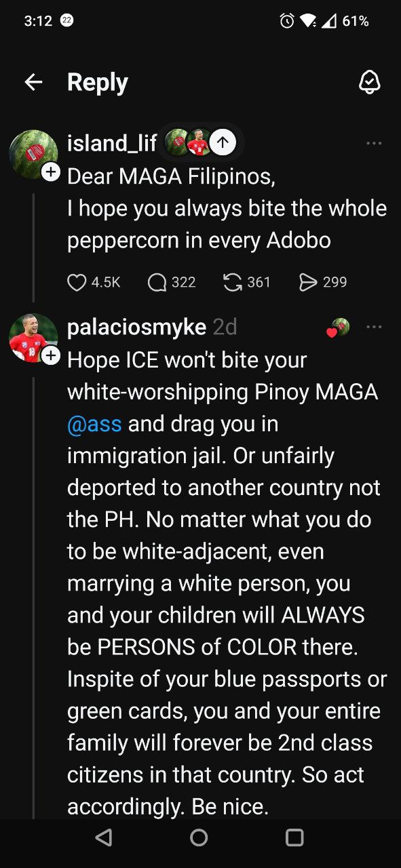Go back using the arrow at top left
401x868 pixels.
(33, 81)
